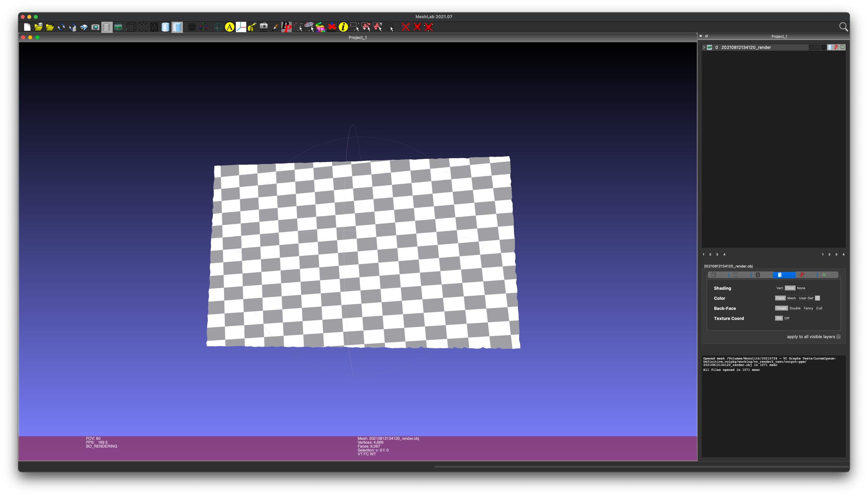
Task: Open the measuring tape tool
Action: click(x=252, y=27)
